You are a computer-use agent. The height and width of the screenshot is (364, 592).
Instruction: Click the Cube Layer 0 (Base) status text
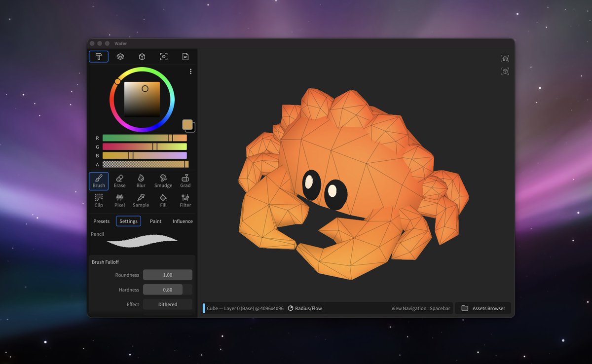(x=245, y=308)
